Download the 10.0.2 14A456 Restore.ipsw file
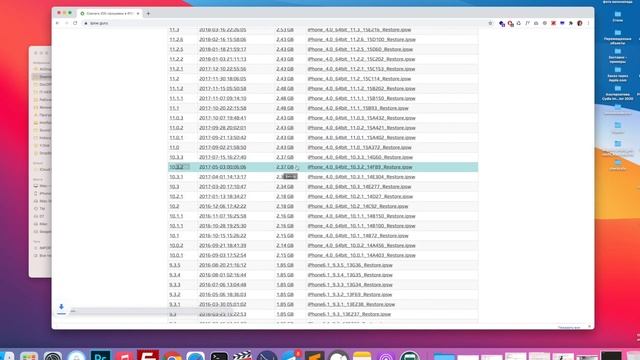 tap(361, 245)
